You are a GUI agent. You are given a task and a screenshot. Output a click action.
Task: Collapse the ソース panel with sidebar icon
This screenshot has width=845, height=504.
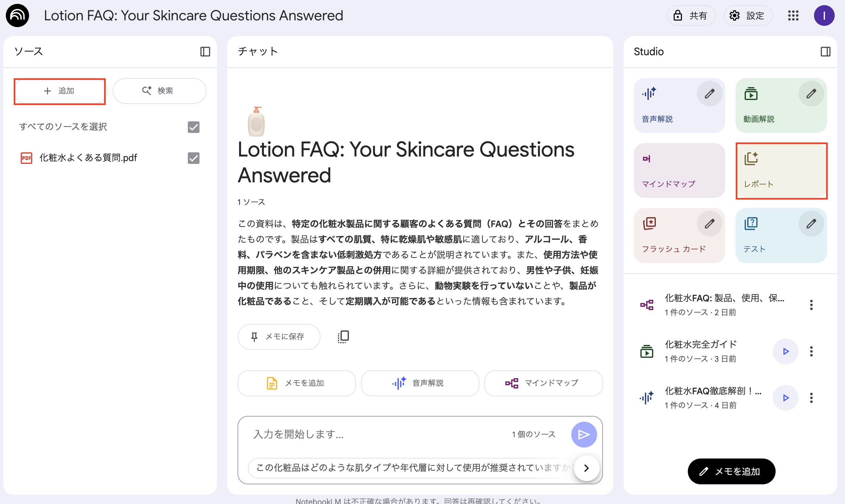coord(205,52)
